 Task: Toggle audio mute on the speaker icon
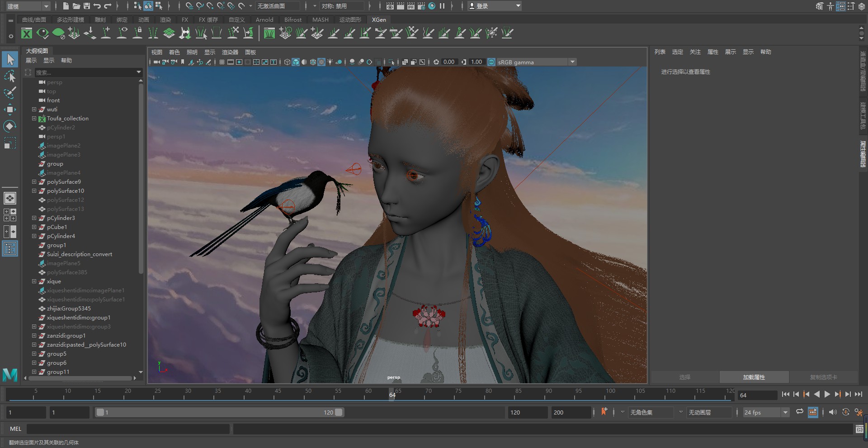click(x=833, y=412)
